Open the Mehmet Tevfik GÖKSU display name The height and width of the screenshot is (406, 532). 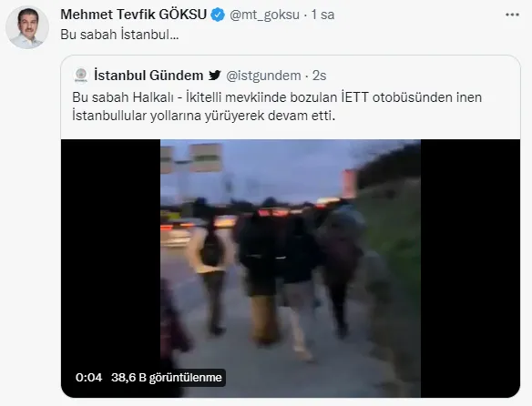point(134,15)
